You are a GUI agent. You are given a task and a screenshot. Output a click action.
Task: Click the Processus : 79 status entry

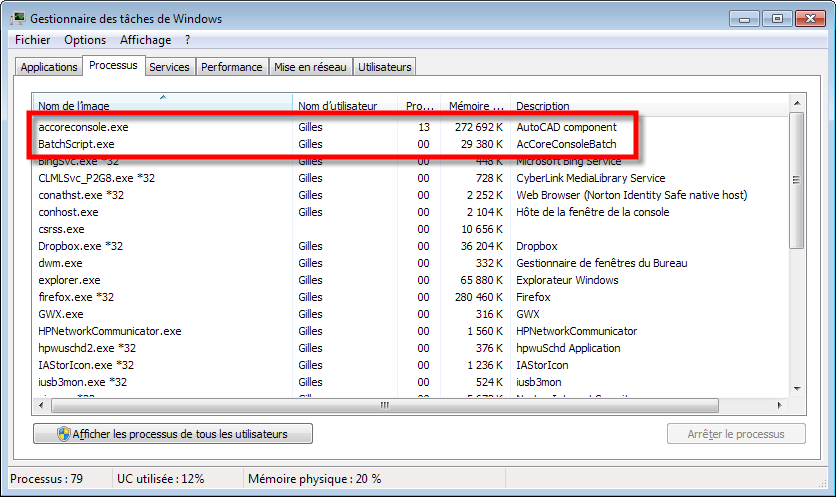(46, 479)
